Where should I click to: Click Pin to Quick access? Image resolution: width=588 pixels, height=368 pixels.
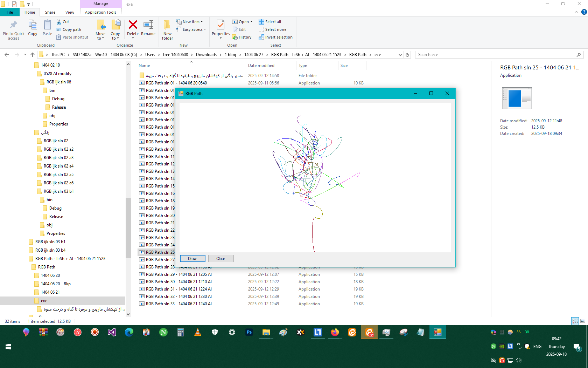pyautogui.click(x=14, y=29)
